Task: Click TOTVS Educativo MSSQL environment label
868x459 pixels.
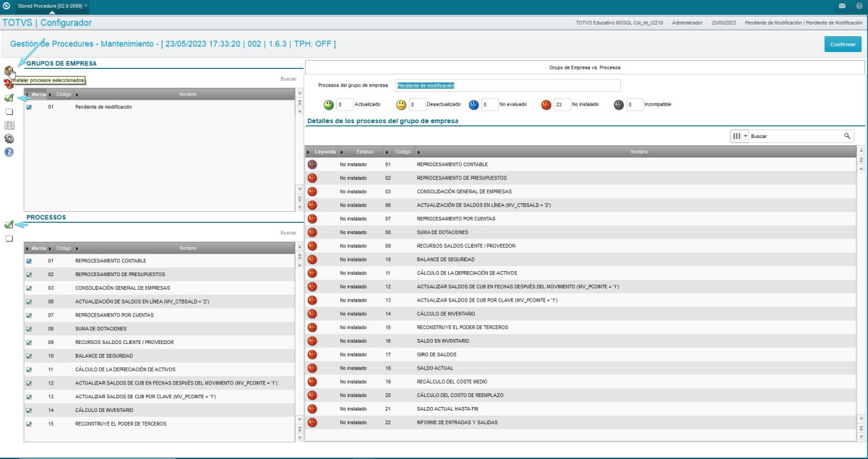Action: pos(620,23)
